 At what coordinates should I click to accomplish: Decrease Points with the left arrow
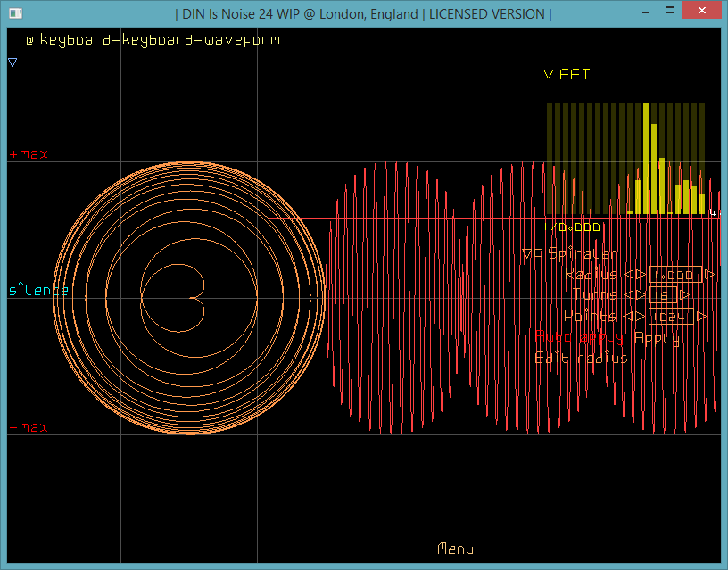click(628, 316)
